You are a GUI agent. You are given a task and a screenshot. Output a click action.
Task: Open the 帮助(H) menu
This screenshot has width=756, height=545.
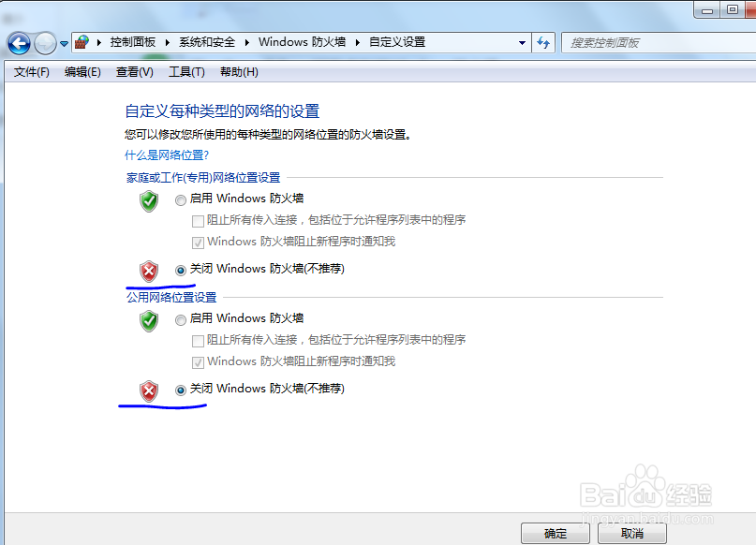click(239, 72)
